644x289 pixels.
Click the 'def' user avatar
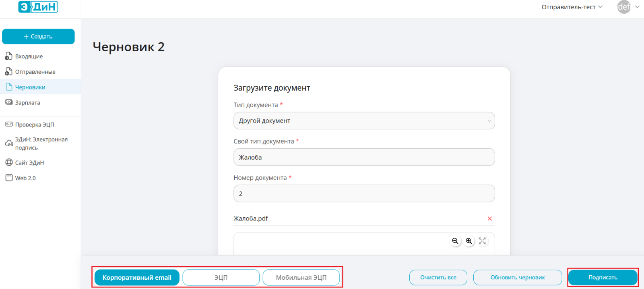(x=624, y=7)
